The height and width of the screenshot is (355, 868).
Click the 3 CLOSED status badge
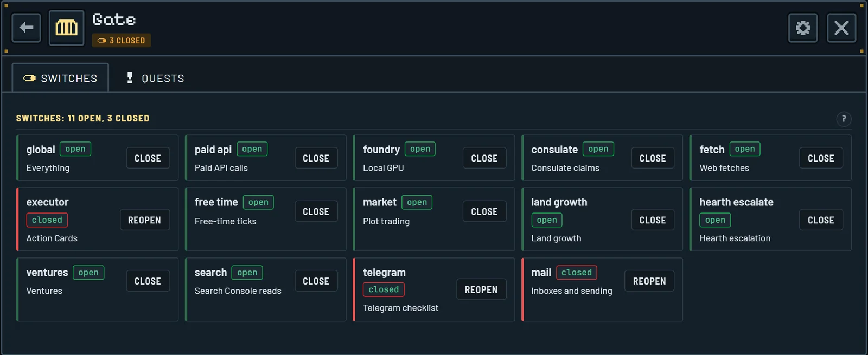point(122,41)
